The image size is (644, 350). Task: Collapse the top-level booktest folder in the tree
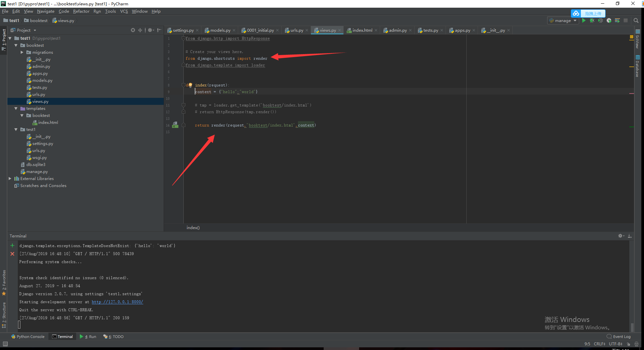point(16,45)
